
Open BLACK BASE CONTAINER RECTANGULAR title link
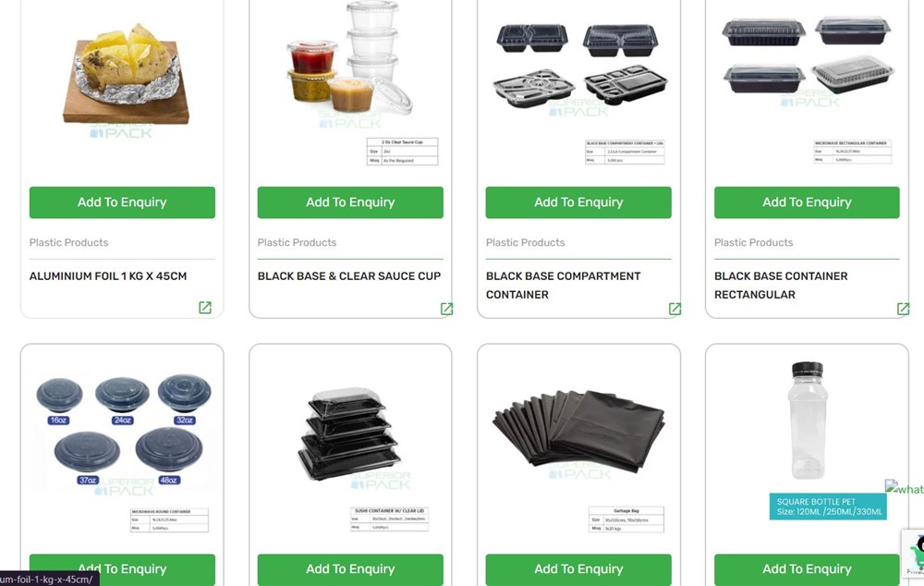coord(781,286)
